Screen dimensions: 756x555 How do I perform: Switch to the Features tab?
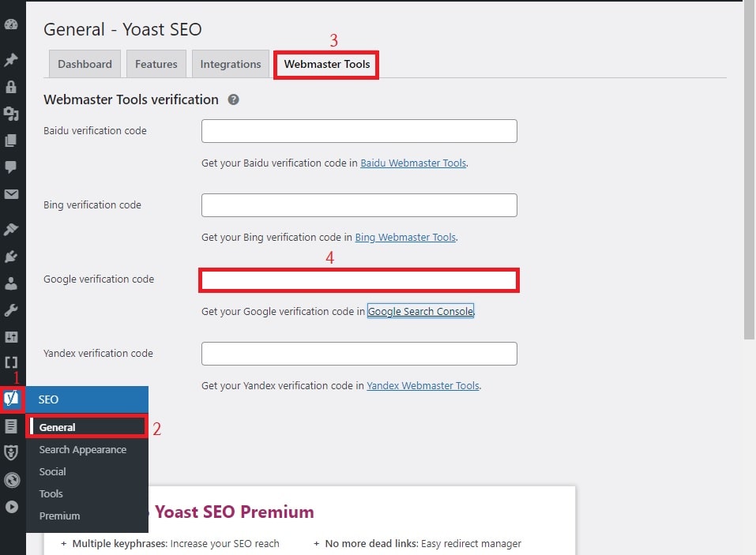(x=156, y=64)
